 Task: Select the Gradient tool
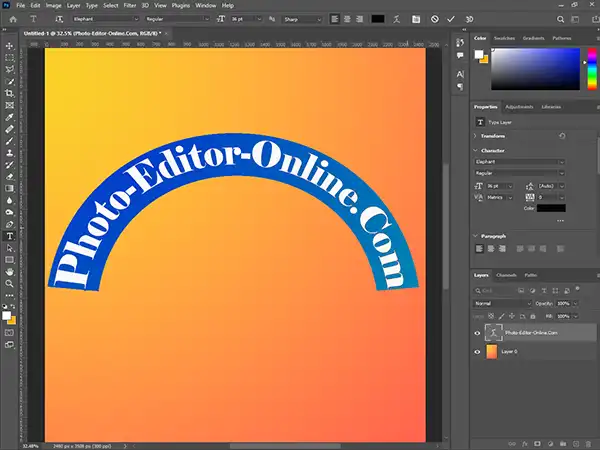coord(10,189)
